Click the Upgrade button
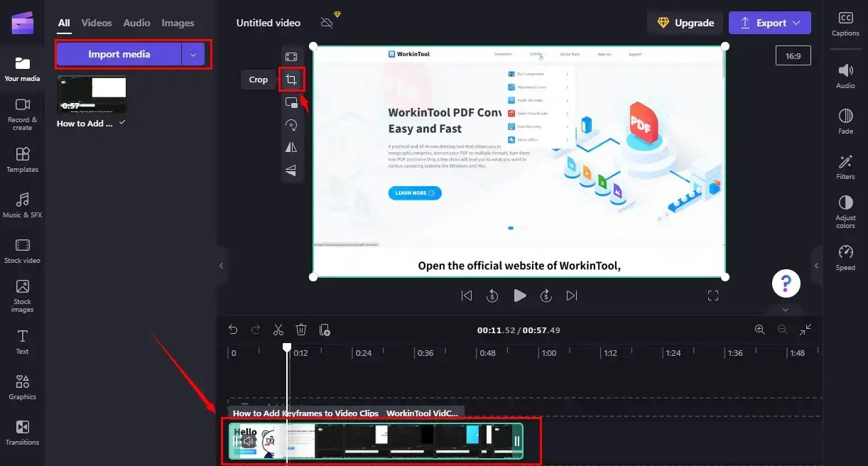The image size is (868, 466). tap(685, 22)
